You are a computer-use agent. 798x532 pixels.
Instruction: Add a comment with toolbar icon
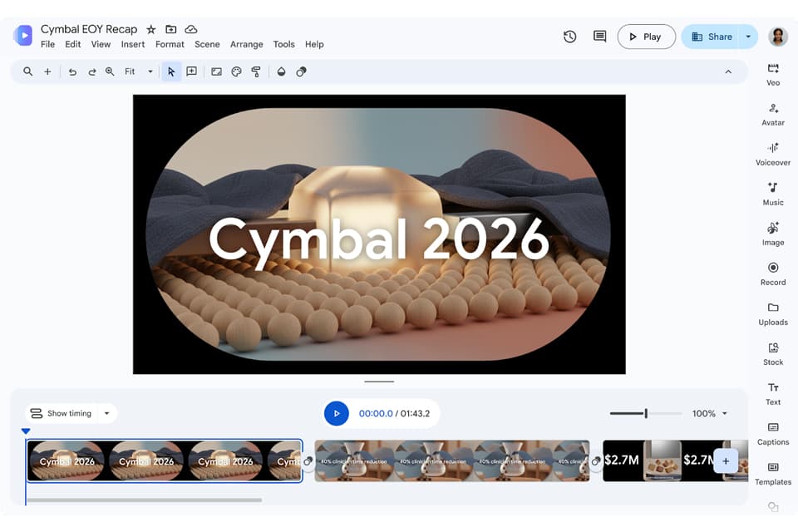click(192, 71)
